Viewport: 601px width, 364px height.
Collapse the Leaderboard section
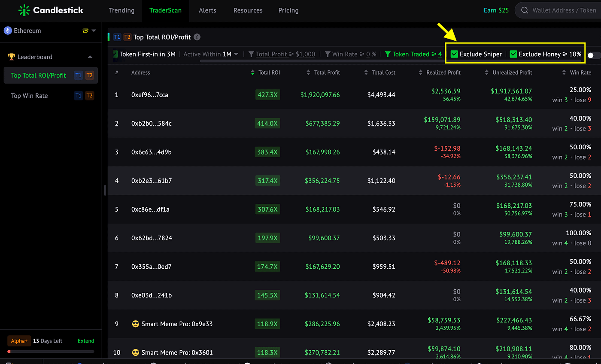(x=90, y=57)
